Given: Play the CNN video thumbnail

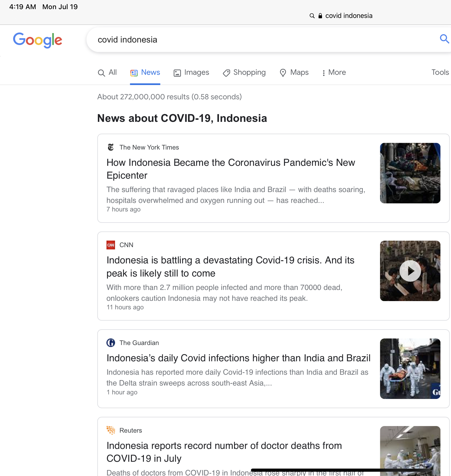Looking at the screenshot, I should pos(410,271).
